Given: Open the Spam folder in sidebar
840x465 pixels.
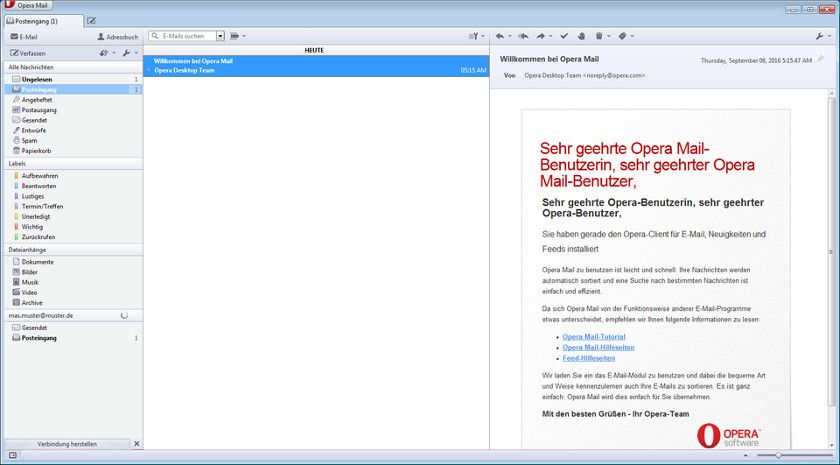Looking at the screenshot, I should pos(74,140).
